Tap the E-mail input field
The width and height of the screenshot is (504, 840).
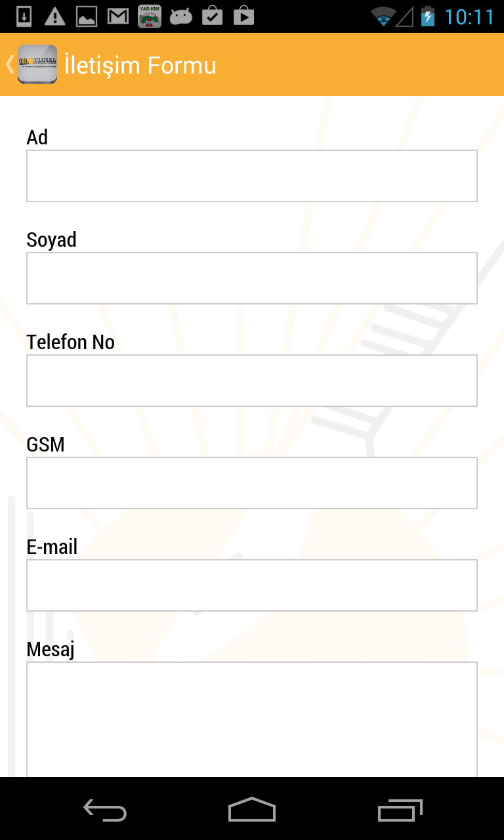point(252,585)
